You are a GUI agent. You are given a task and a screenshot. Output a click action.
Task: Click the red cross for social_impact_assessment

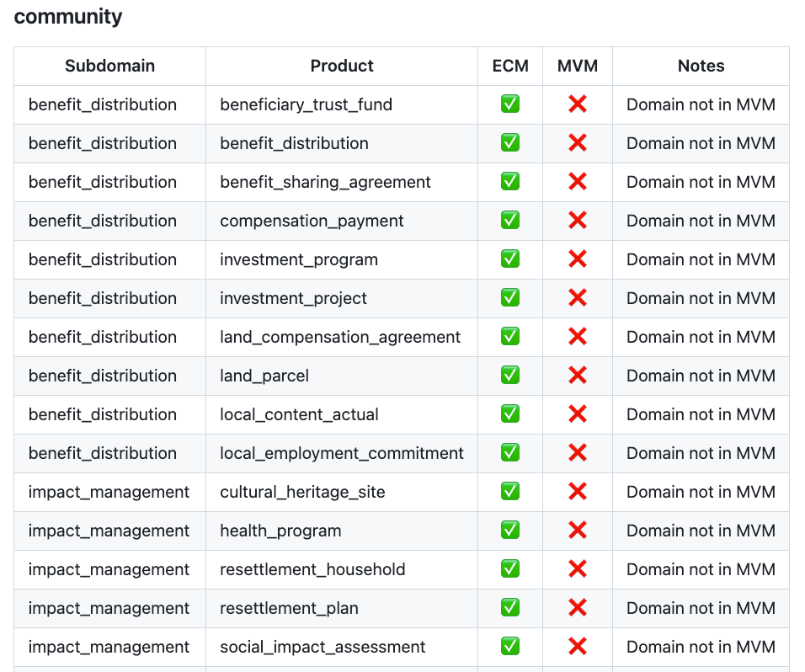click(578, 647)
